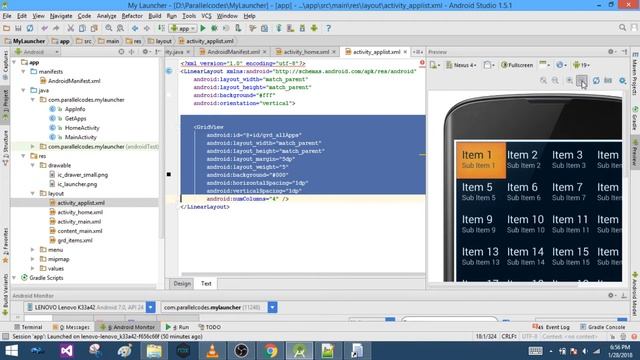Open the Build menu

point(155,16)
